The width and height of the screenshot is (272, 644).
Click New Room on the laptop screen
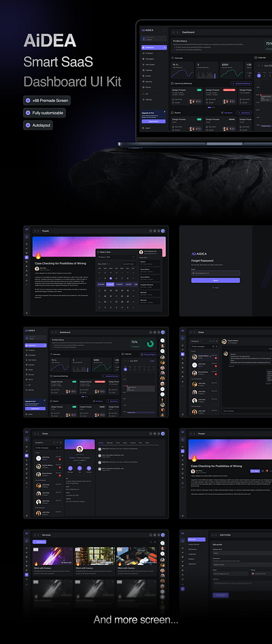[x=244, y=112]
